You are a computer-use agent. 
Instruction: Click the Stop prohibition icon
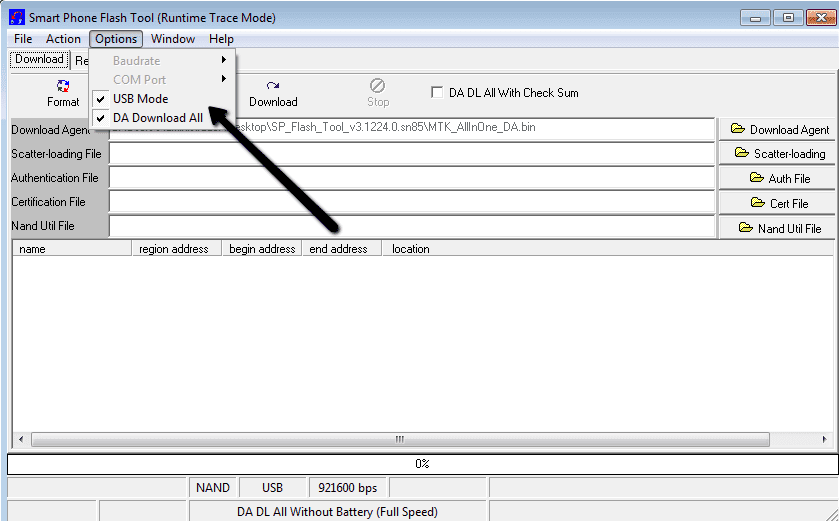pyautogui.click(x=378, y=86)
